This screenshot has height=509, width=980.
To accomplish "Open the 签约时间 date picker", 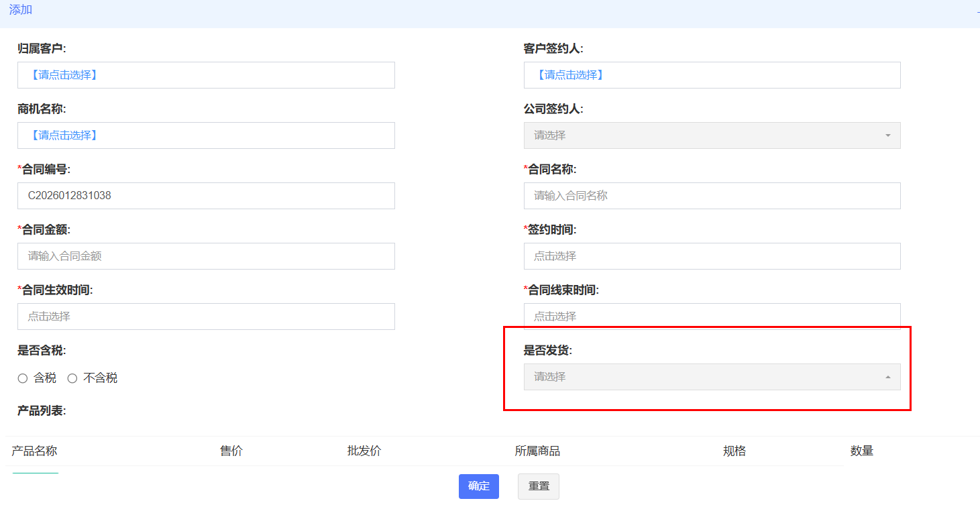I will tap(711, 256).
